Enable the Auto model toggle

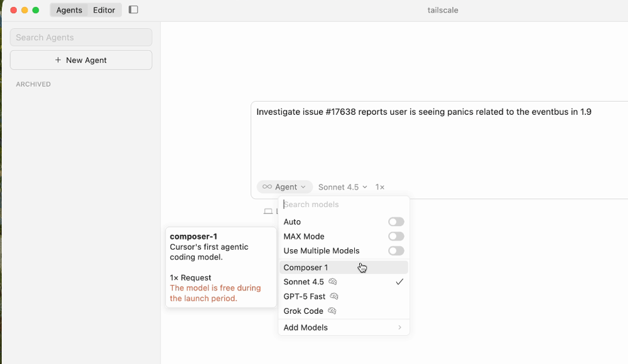[396, 222]
